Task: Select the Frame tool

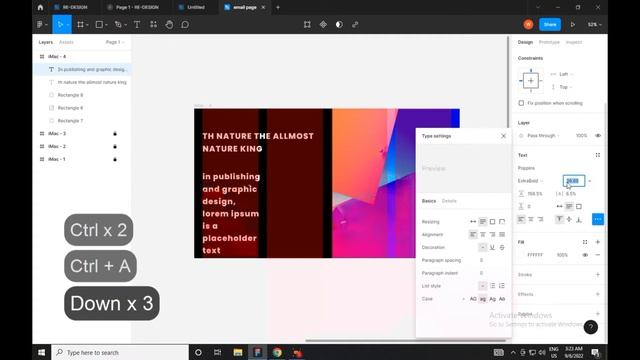Action: 80,24
